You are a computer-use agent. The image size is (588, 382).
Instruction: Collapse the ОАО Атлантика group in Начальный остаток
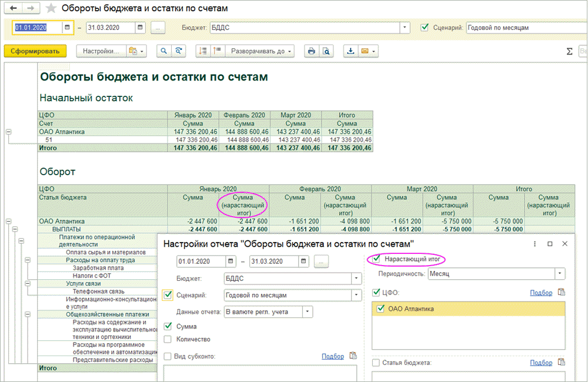(x=9, y=132)
